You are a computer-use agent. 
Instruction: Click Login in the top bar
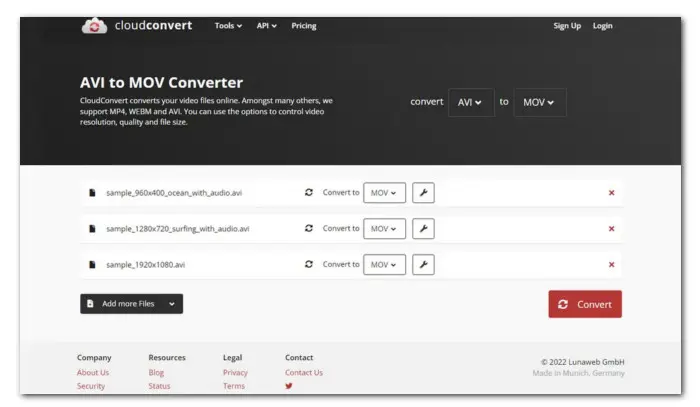(603, 26)
